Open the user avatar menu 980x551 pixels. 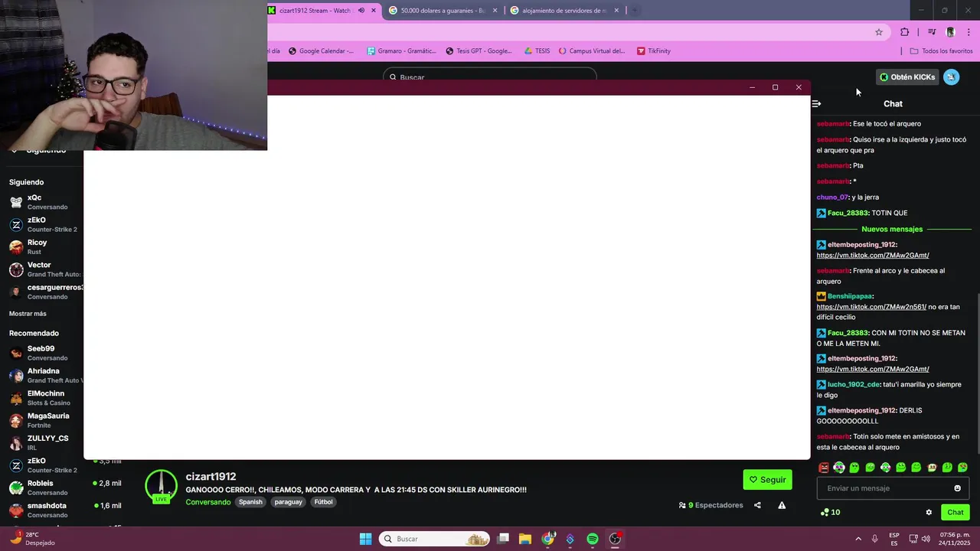click(x=951, y=77)
